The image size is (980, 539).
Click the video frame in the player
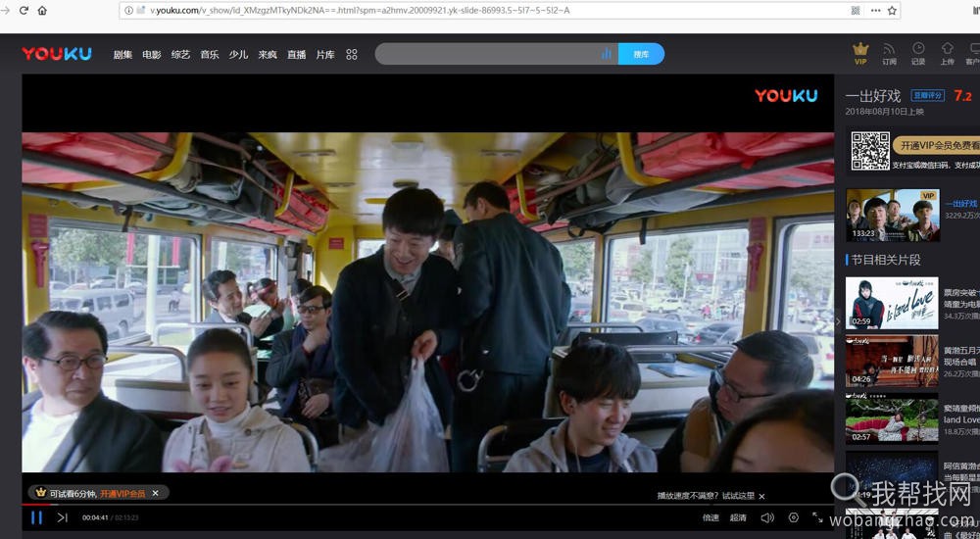tap(427, 302)
